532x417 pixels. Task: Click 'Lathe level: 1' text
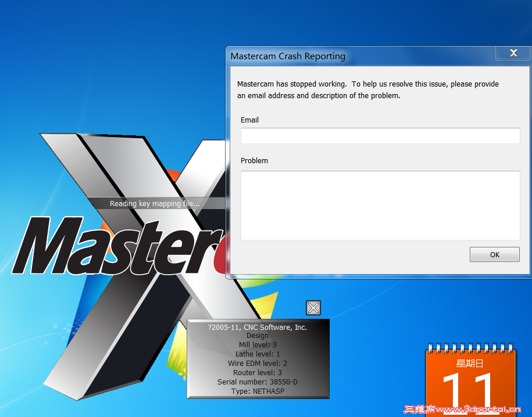tap(258, 354)
